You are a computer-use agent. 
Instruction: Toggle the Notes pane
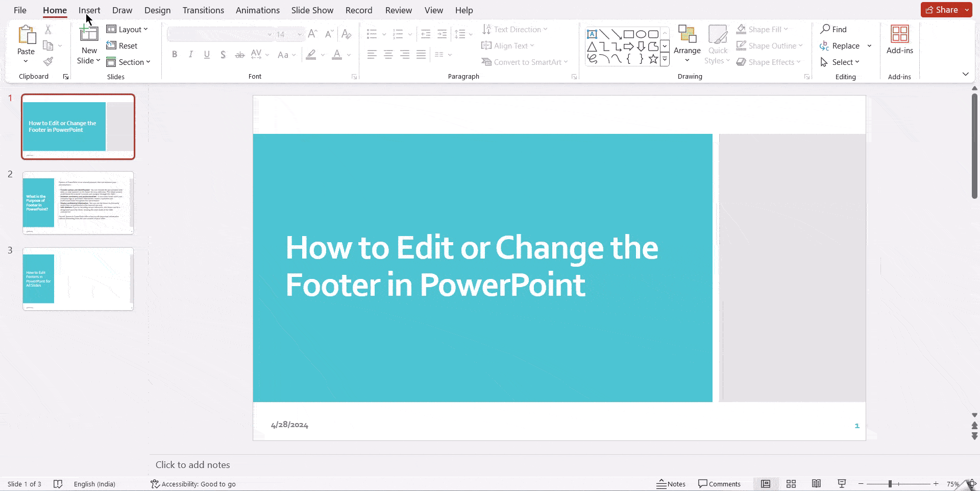click(671, 484)
